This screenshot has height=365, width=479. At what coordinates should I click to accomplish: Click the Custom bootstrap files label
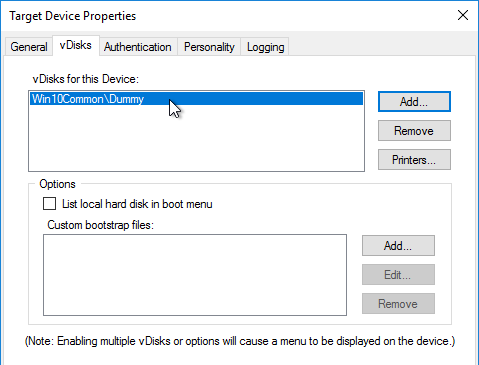click(x=100, y=225)
